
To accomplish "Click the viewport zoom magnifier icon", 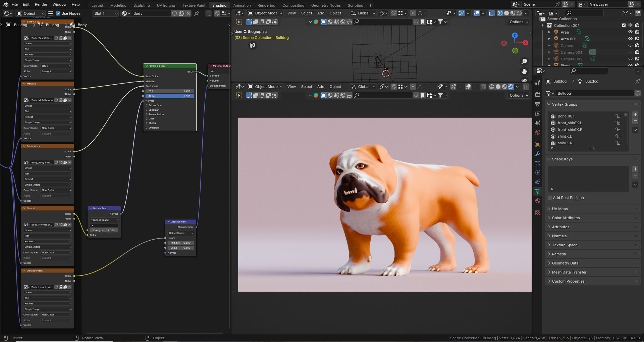I will [524, 61].
